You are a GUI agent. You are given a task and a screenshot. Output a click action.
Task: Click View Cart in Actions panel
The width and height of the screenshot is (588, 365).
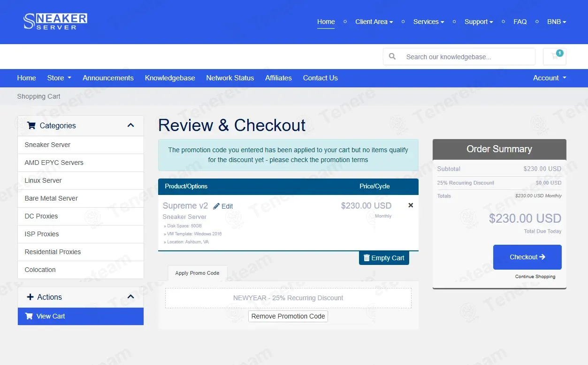(x=81, y=316)
